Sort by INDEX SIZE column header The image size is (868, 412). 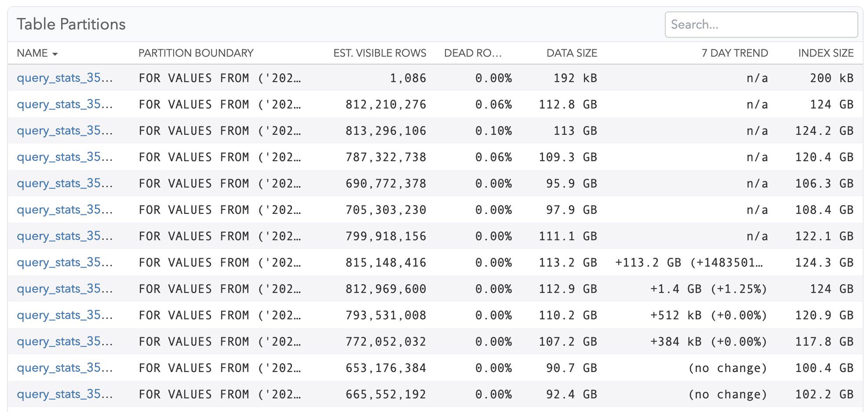pos(826,53)
